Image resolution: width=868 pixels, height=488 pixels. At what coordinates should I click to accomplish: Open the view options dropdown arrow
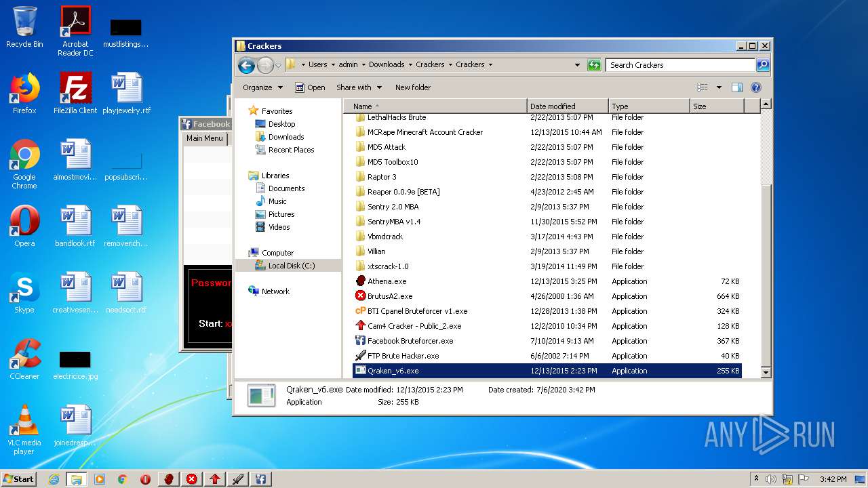pyautogui.click(x=719, y=87)
